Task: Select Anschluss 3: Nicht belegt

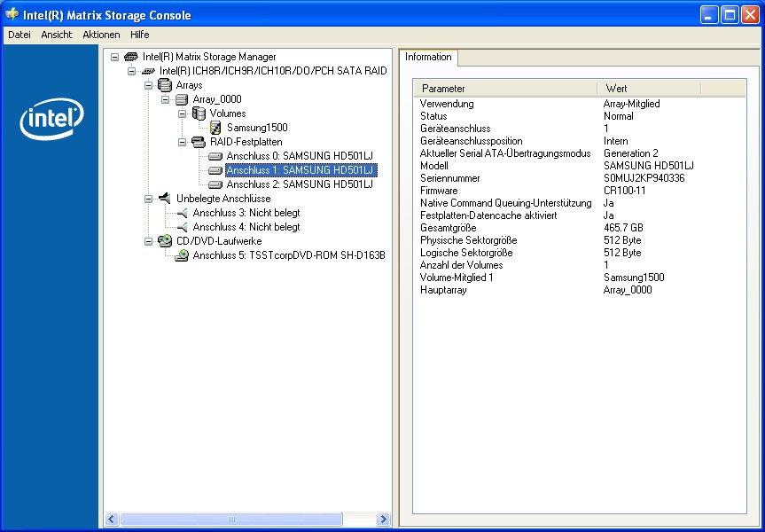Action: tap(246, 213)
